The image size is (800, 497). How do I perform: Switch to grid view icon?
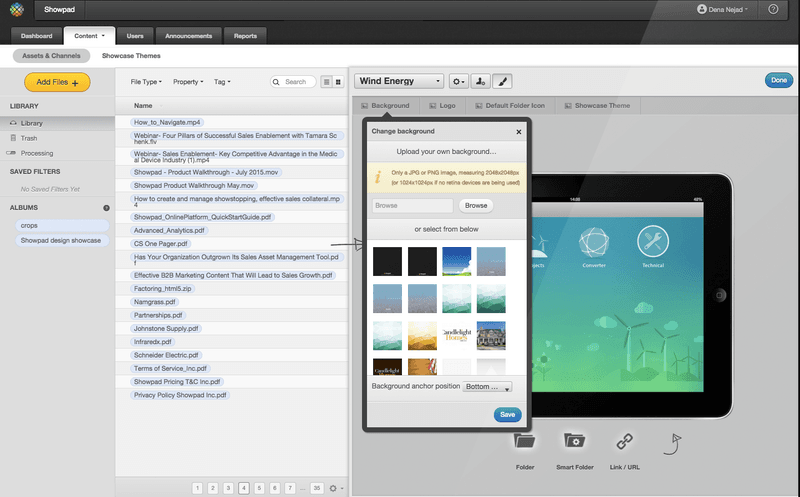coord(338,82)
